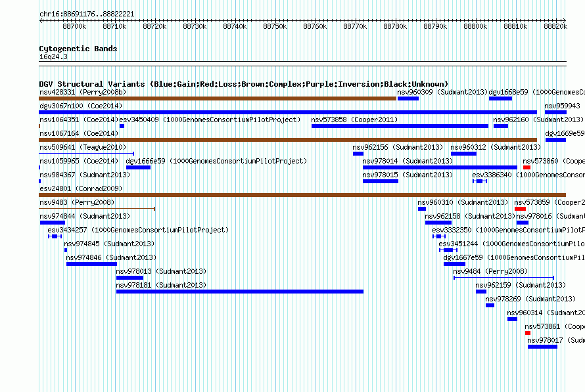This screenshot has height=392, width=585.
Task: Click the red nsv573859 loss bar
Action: click(520, 209)
